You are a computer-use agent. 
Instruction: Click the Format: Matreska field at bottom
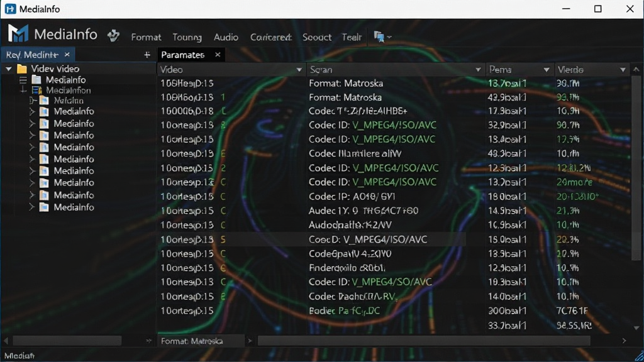tap(201, 341)
